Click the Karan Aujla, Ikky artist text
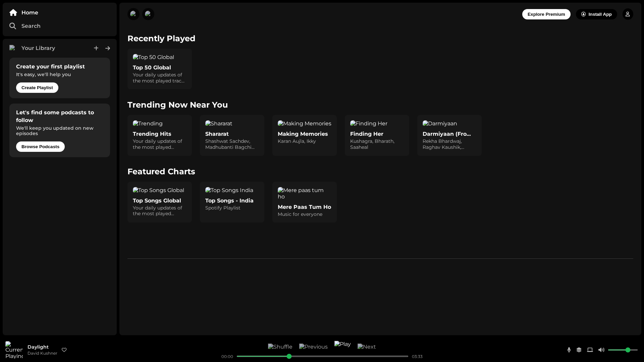 tap(297, 141)
